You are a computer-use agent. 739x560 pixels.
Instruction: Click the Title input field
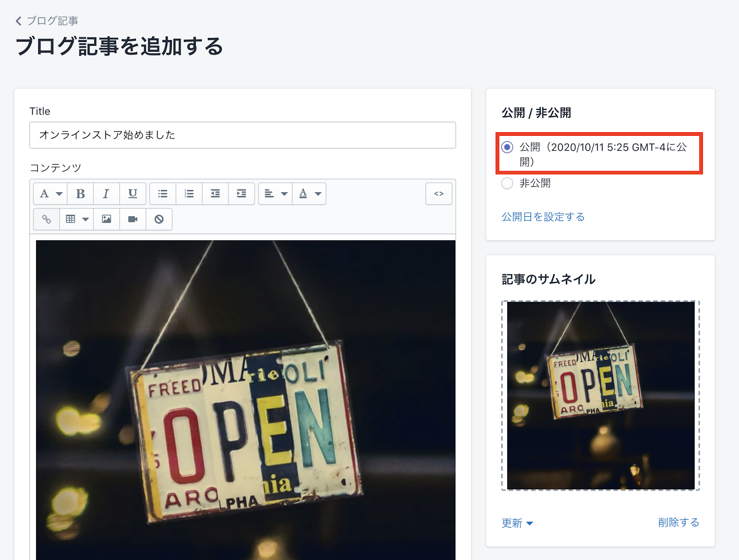(x=242, y=135)
